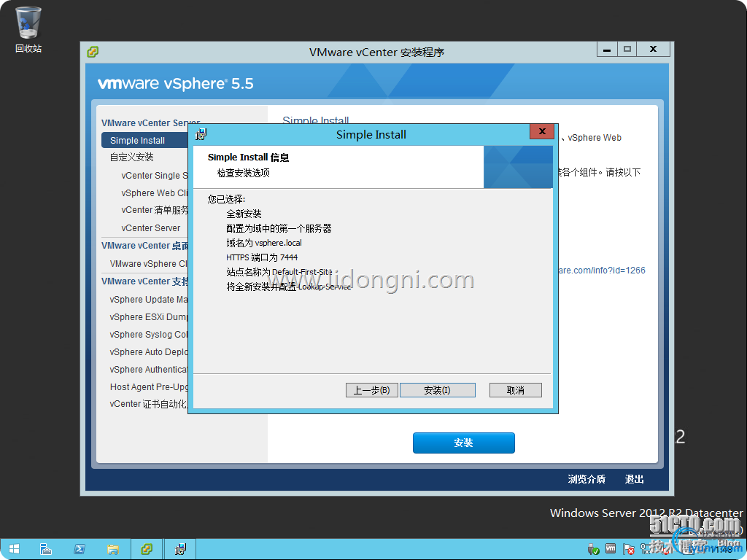Click the 'HTTPS 端口为 7444' line
This screenshot has width=747, height=560.
pos(262,257)
